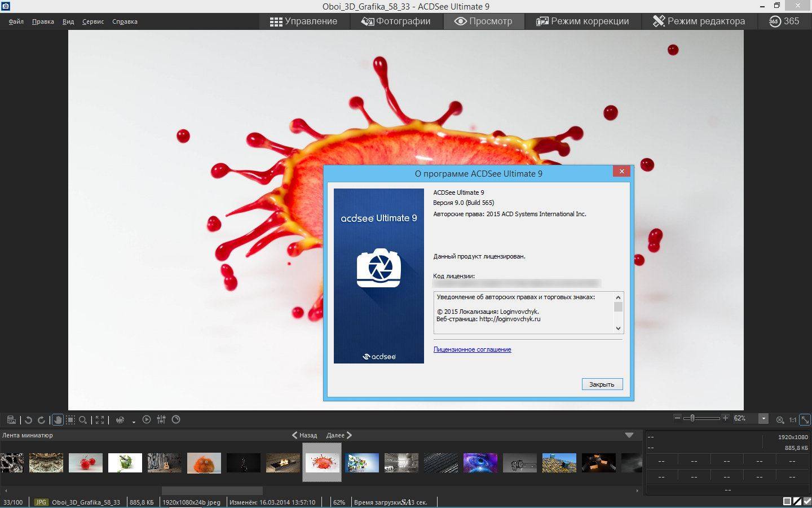The height and width of the screenshot is (508, 812).
Task: Click the filmstrip horizontal scrollbar thumb
Action: point(212,491)
